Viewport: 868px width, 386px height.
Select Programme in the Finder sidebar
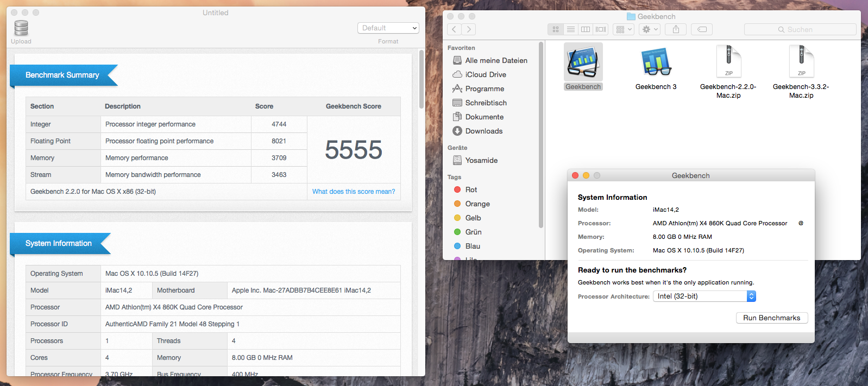pos(484,88)
